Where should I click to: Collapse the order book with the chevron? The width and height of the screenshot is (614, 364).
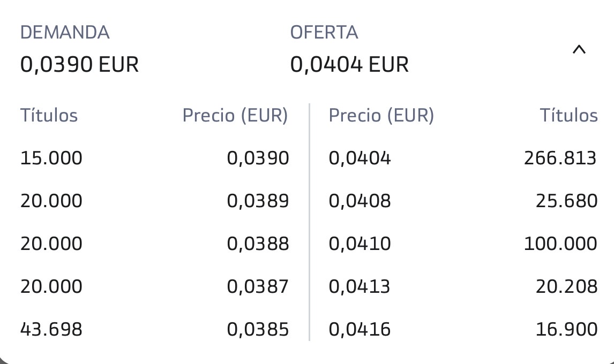click(579, 50)
